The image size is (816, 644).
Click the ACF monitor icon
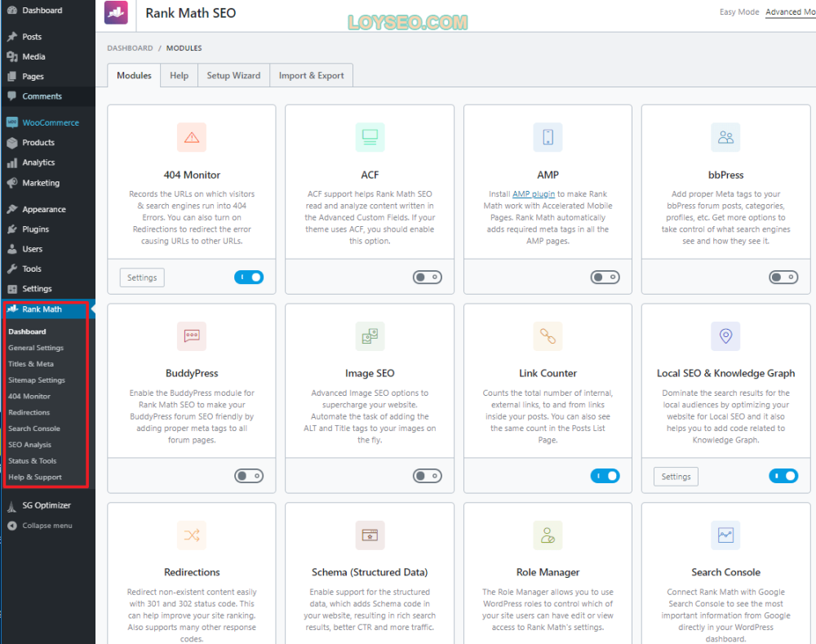[370, 137]
